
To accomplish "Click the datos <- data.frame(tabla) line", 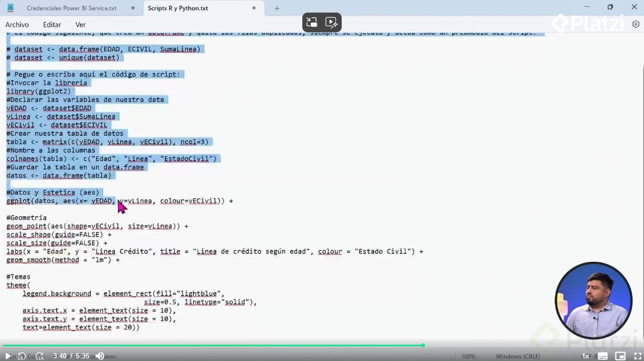I will tap(59, 175).
